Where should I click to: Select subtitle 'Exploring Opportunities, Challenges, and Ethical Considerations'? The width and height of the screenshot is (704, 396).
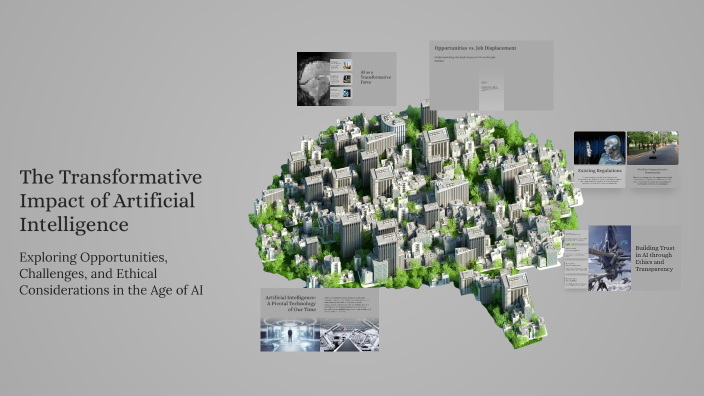pos(111,273)
